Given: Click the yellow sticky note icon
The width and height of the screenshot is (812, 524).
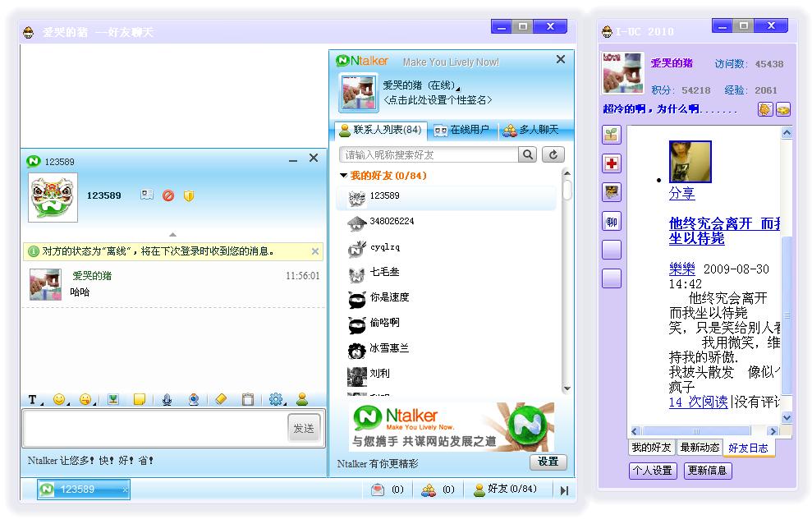Looking at the screenshot, I should click(x=140, y=399).
